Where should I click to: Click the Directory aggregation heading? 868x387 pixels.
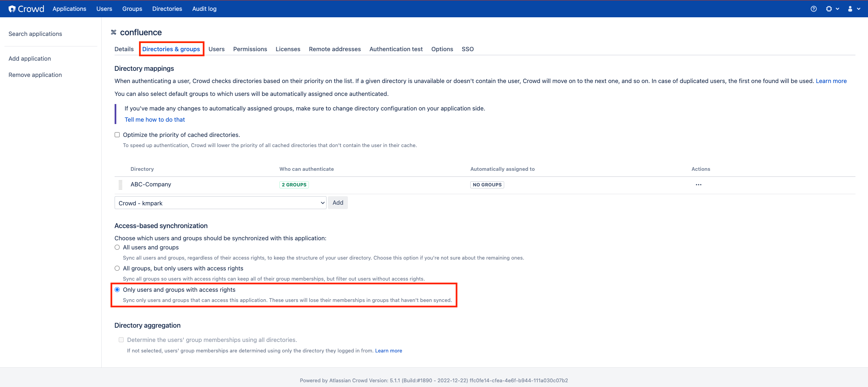[147, 325]
